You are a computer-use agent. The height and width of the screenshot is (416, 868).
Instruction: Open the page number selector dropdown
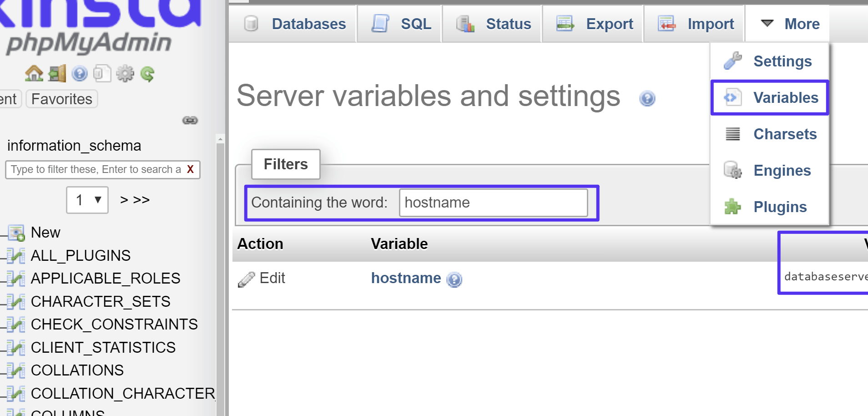87,200
